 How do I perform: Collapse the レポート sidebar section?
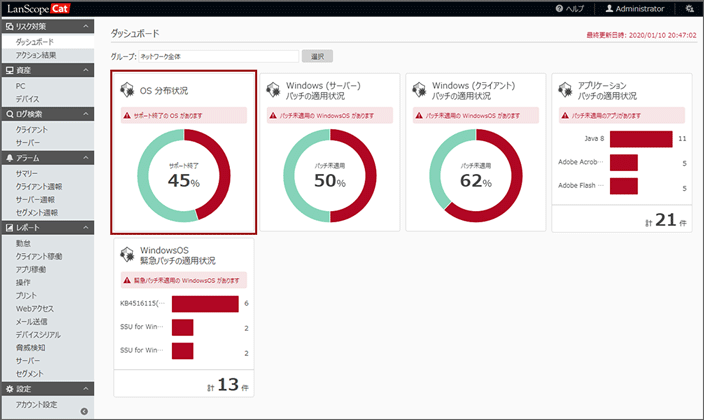(x=85, y=229)
